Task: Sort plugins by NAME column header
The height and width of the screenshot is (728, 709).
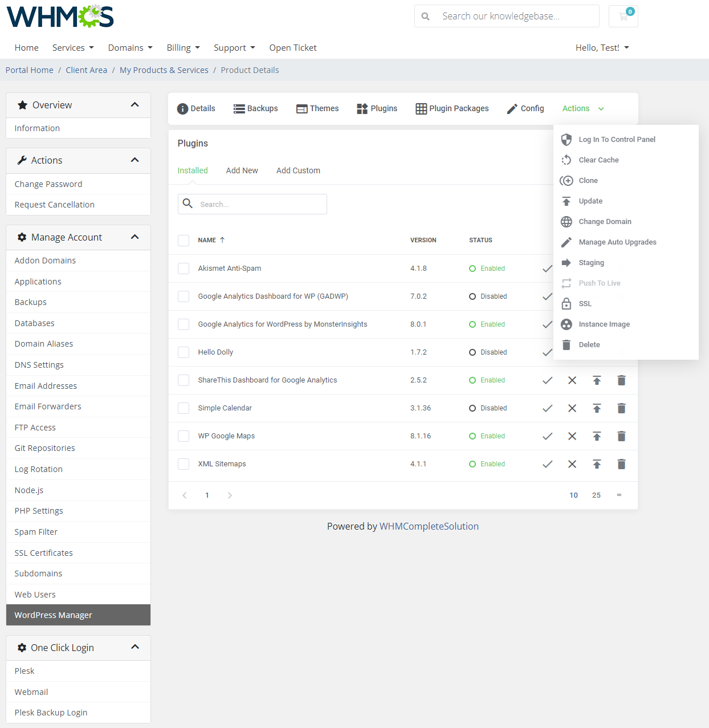Action: (211, 241)
